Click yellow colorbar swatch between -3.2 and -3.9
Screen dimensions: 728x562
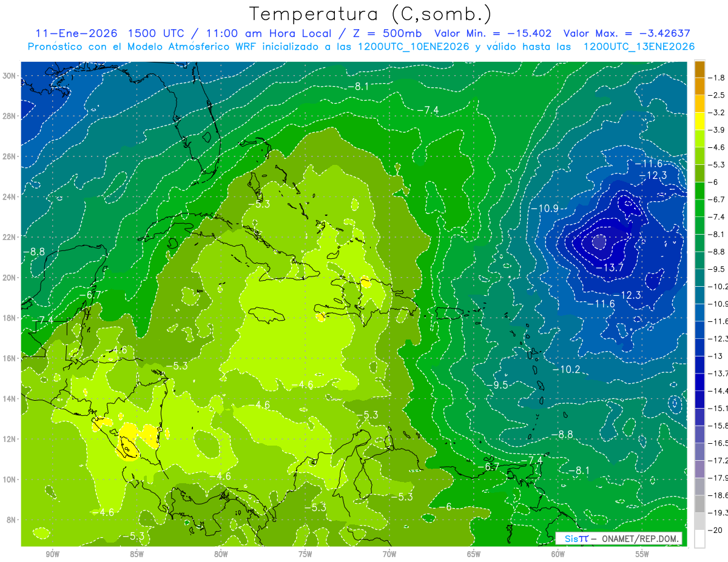[699, 121]
